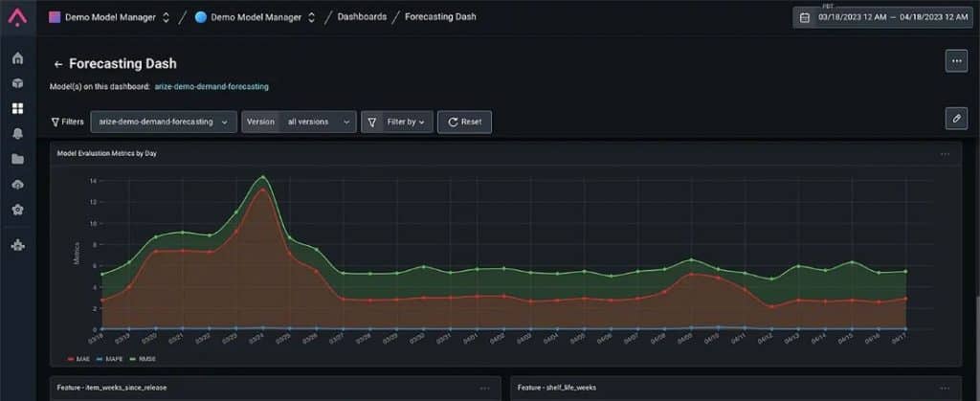980x401 pixels.
Task: Go to Dashboards in the breadcrumb
Action: point(362,17)
